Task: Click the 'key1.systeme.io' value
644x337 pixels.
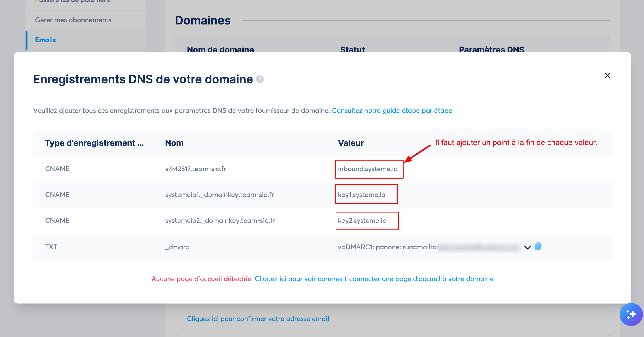Action: pyautogui.click(x=362, y=195)
